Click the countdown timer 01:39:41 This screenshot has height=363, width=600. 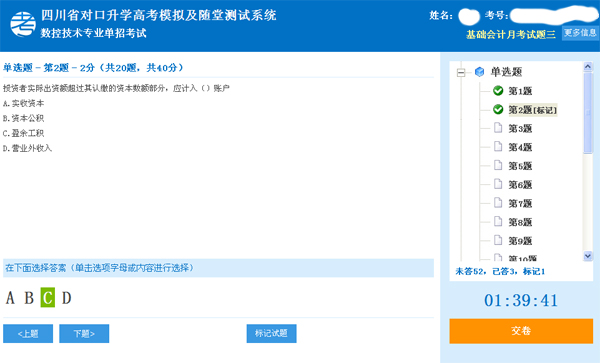(521, 300)
